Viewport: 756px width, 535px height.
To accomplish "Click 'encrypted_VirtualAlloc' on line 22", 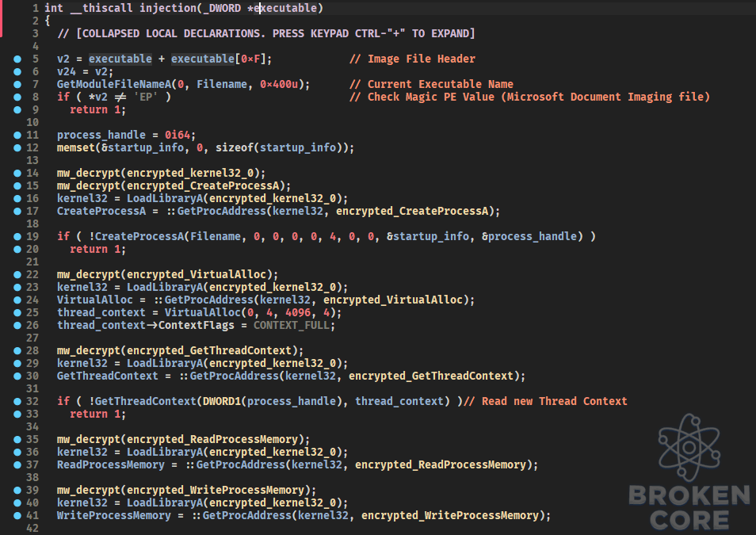I will tap(197, 274).
